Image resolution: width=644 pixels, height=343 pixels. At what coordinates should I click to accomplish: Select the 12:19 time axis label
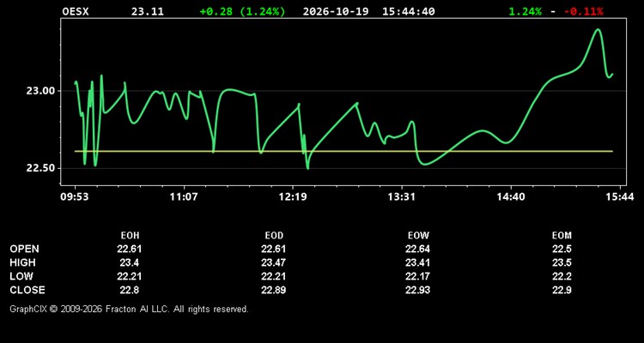coord(293,197)
